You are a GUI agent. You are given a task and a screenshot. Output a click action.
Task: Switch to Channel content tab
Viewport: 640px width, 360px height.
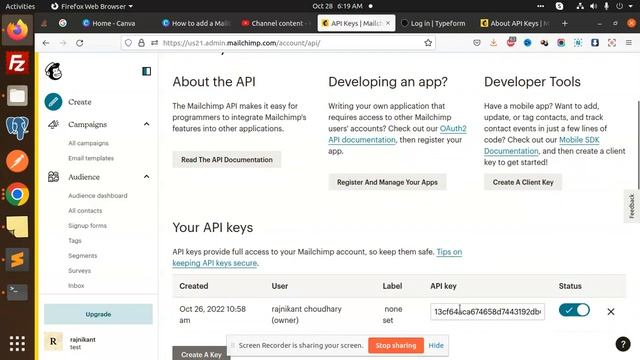276,24
